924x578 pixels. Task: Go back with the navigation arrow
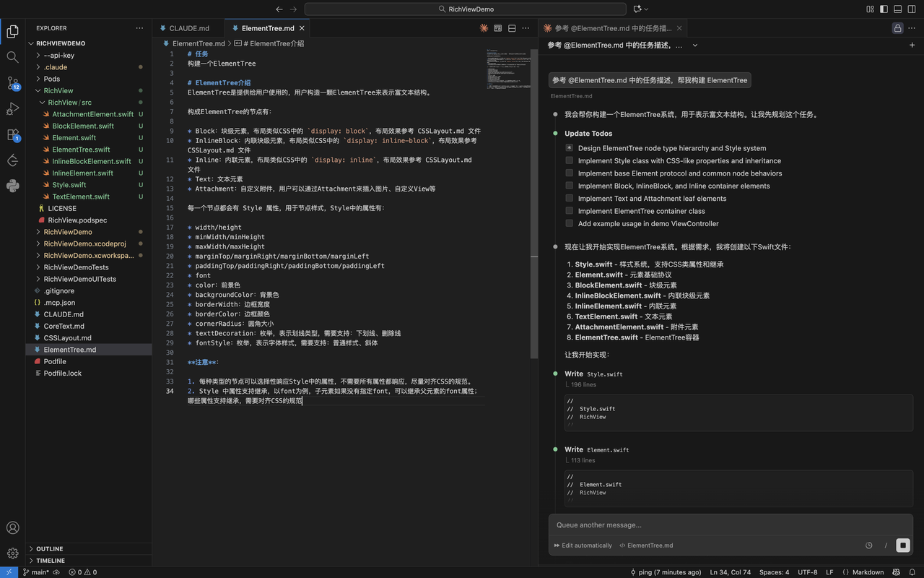tap(279, 9)
